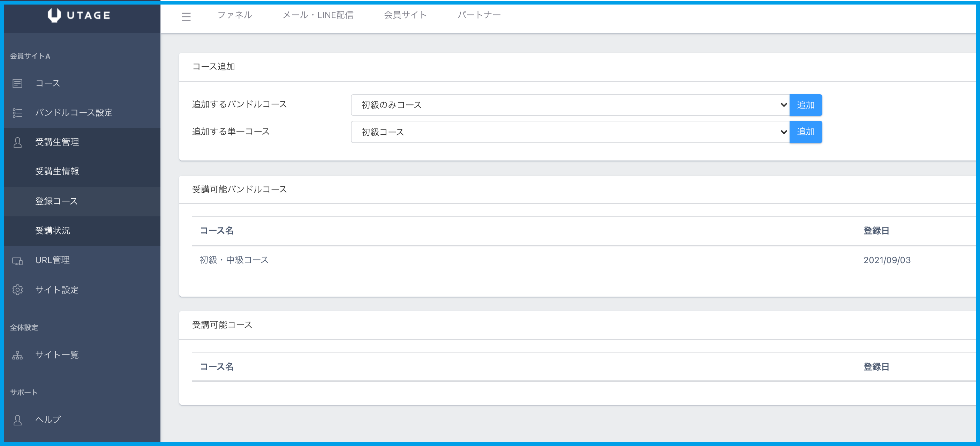This screenshot has width=980, height=446.
Task: Click the URL管理 monitor icon
Action: click(17, 261)
